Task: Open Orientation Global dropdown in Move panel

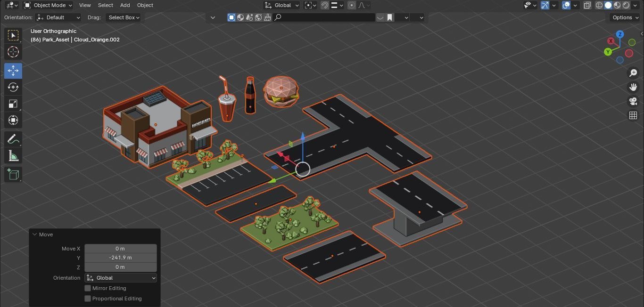Action: [121, 278]
